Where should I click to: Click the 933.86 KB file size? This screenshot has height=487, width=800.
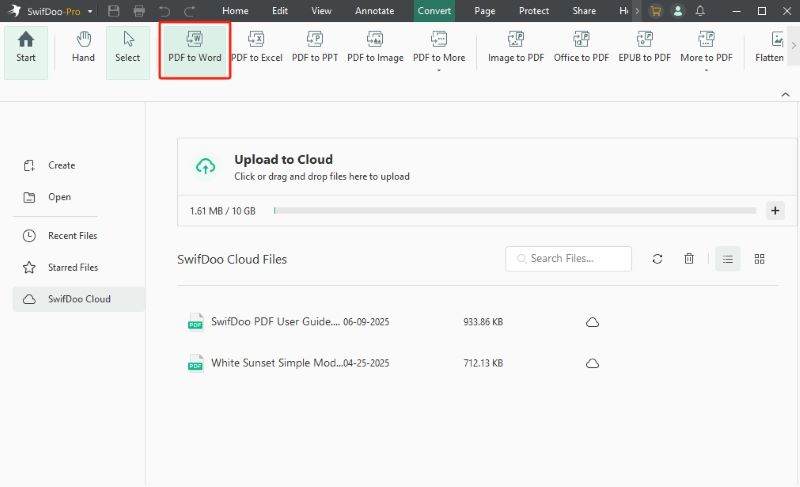[x=483, y=322]
